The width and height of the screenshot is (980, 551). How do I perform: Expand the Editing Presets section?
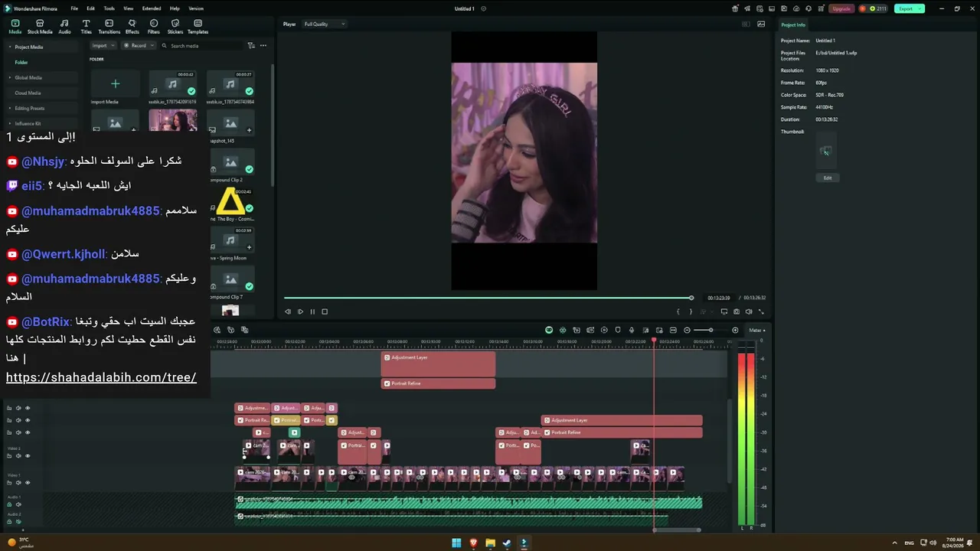[10, 109]
